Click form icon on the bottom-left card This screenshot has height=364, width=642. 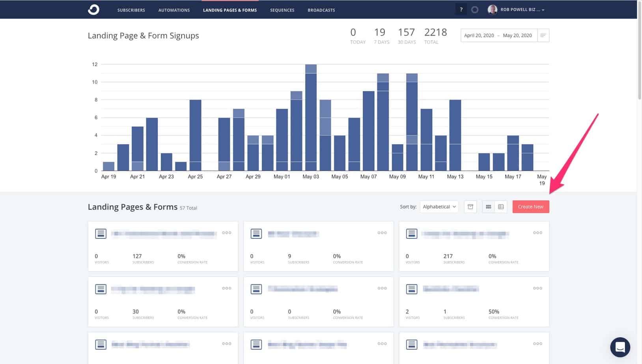point(101,345)
